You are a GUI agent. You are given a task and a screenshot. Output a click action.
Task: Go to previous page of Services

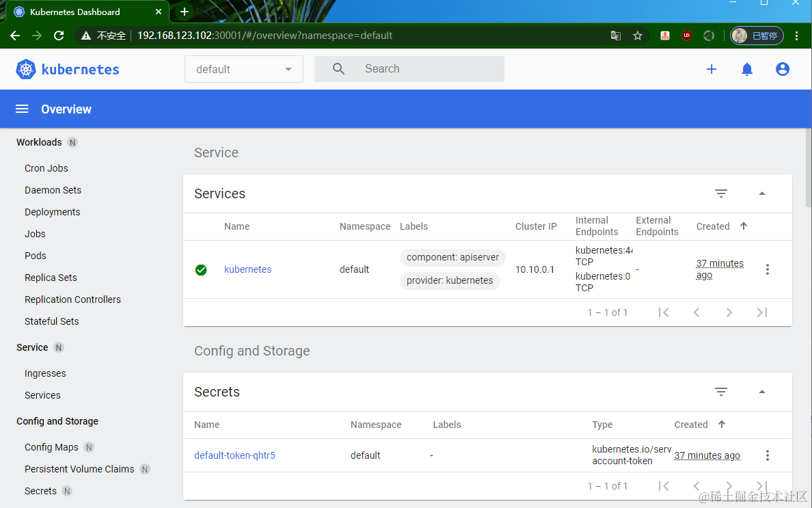[696, 312]
